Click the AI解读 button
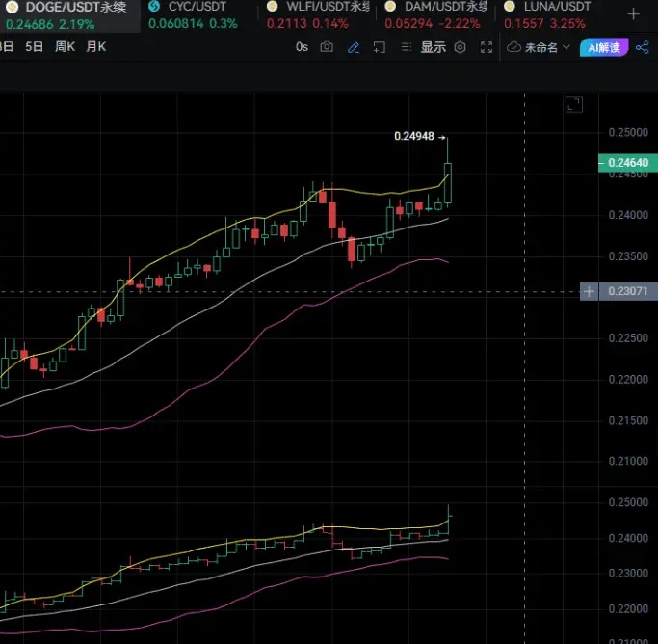This screenshot has height=644, width=658. pyautogui.click(x=604, y=47)
